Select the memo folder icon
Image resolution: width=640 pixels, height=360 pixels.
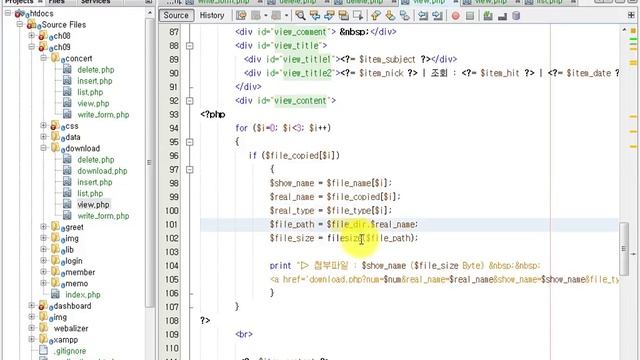pyautogui.click(x=56, y=283)
